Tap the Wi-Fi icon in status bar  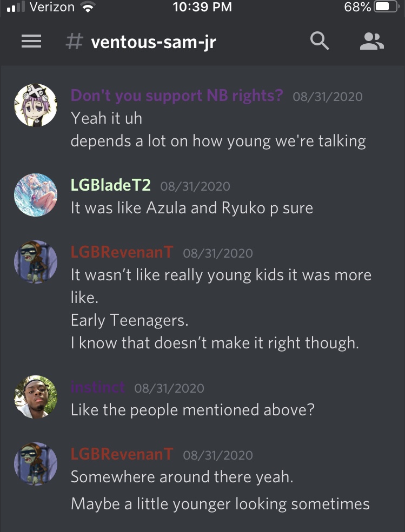point(88,7)
